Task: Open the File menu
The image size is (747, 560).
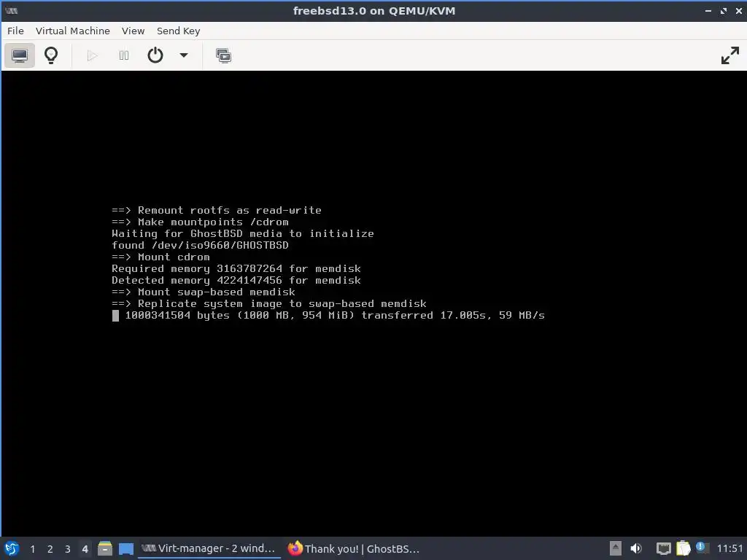Action: coord(15,31)
